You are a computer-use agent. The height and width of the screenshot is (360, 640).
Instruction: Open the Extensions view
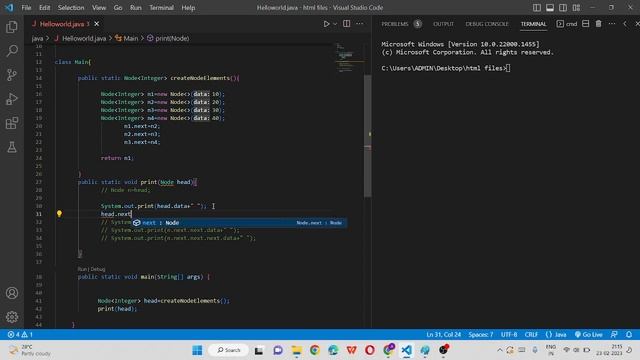click(12, 123)
